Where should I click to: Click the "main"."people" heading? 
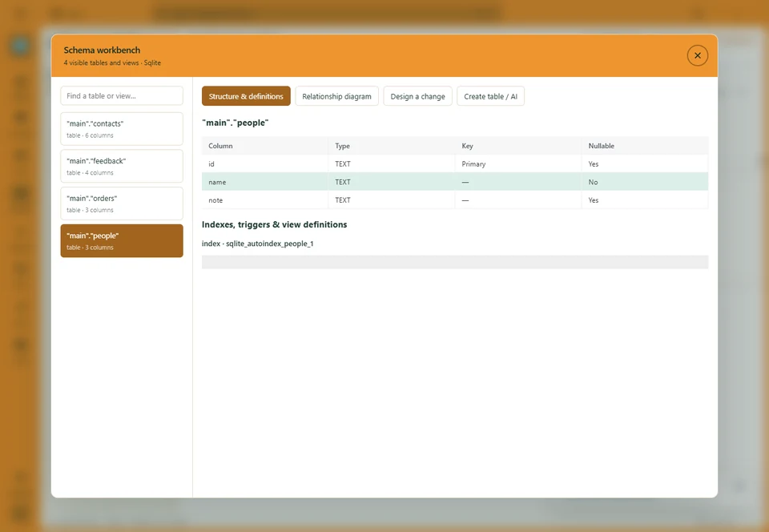pyautogui.click(x=235, y=123)
